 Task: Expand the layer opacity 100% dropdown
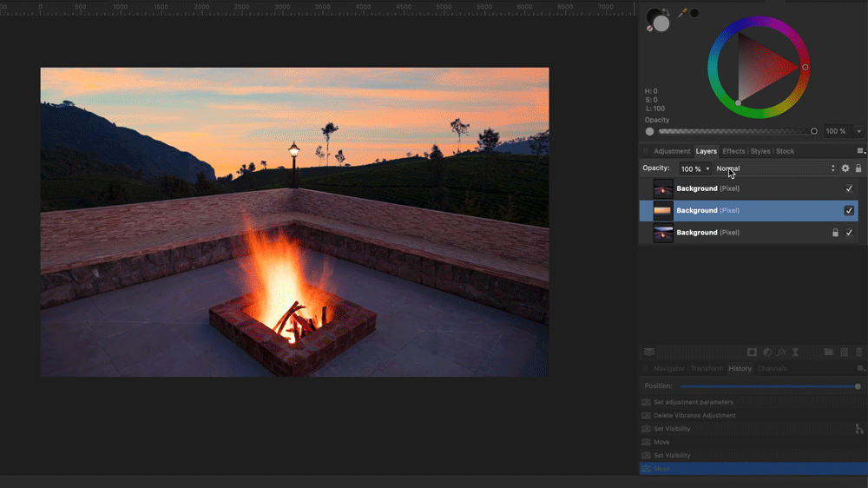click(x=707, y=168)
